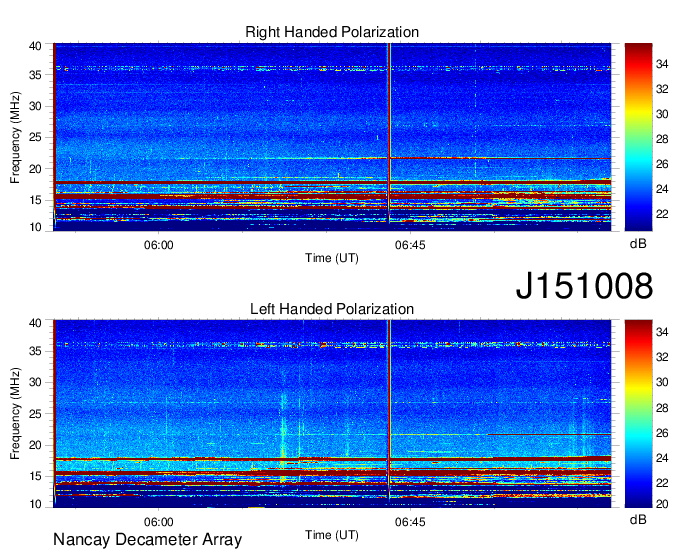The height and width of the screenshot is (552, 680).
Task: Click the Left Handed Polarization spectrogram
Action: point(332,413)
